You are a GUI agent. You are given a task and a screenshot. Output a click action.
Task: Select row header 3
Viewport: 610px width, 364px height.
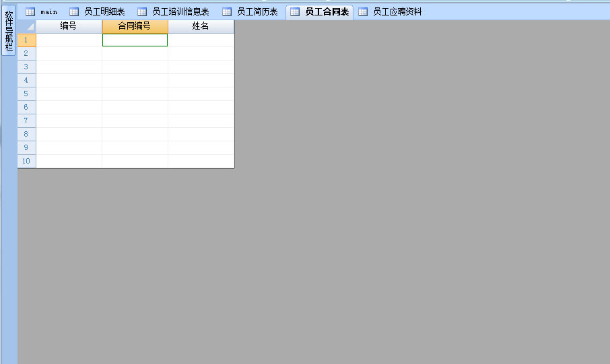coord(27,67)
